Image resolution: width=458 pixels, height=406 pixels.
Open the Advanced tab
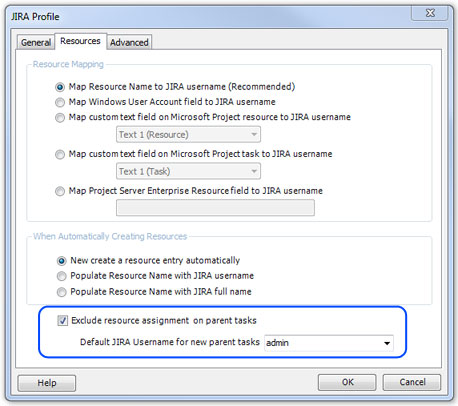tap(129, 42)
